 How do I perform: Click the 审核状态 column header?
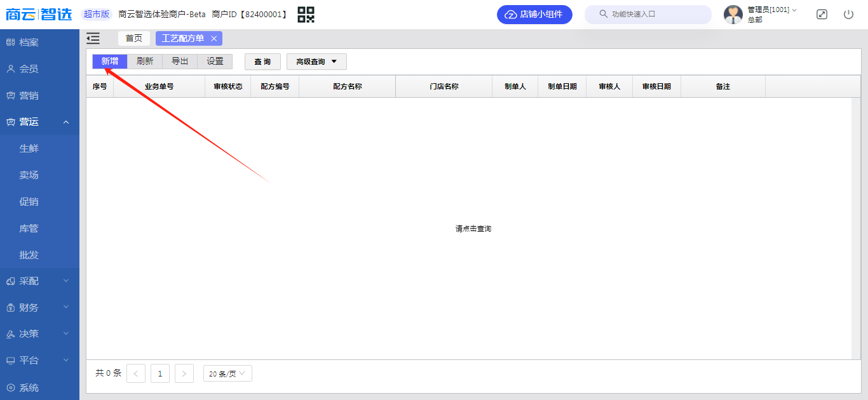pyautogui.click(x=228, y=86)
